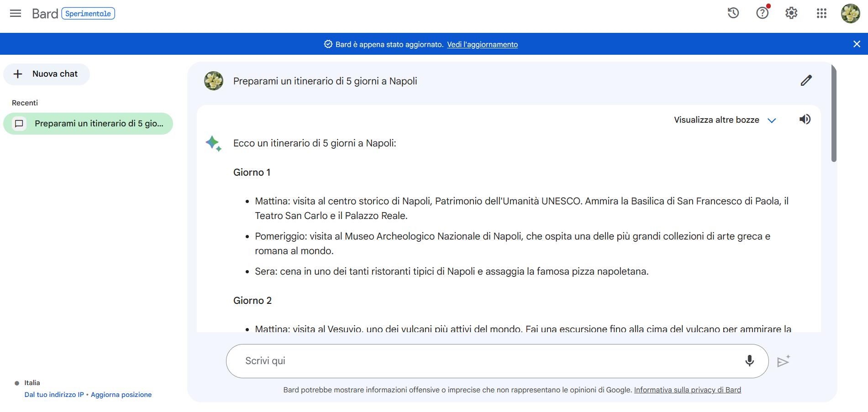Open 'Informativa sulla privacy di Bard' link
Screen dimensions: 868x412
click(x=687, y=390)
